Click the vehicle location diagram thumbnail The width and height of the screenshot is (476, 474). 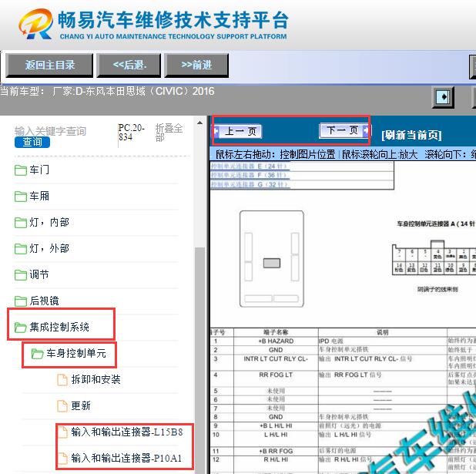(x=272, y=259)
